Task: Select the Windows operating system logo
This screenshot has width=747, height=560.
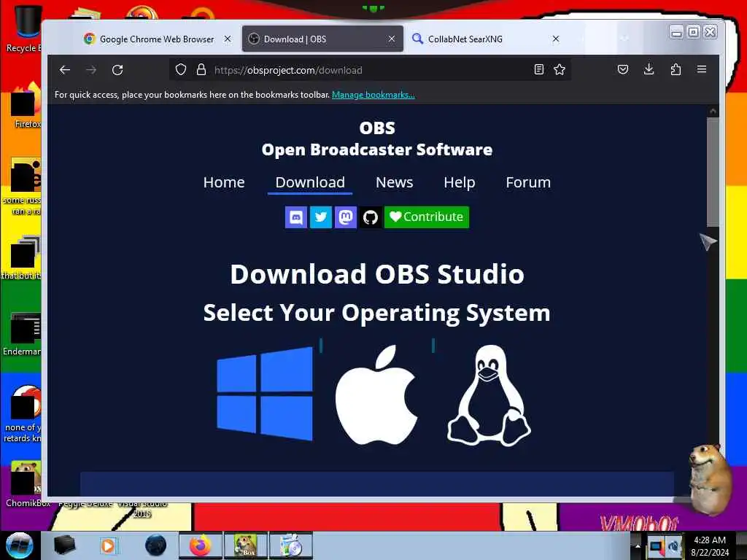Action: pos(265,393)
